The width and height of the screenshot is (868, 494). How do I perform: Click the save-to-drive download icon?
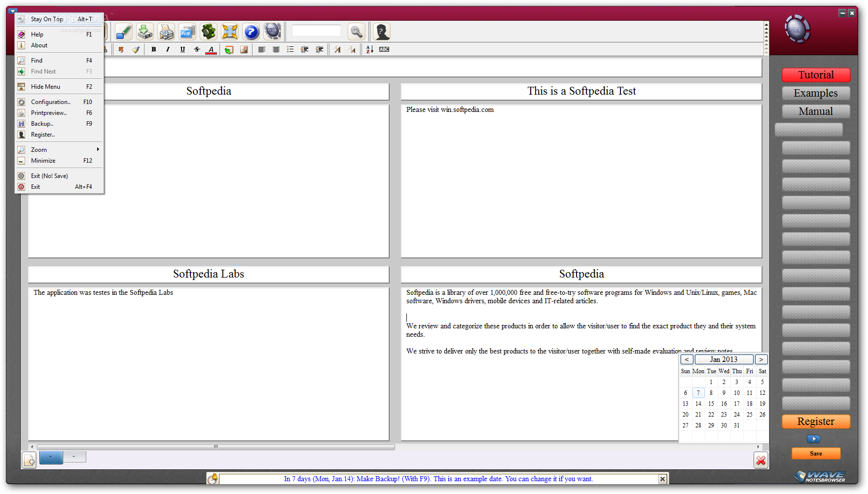pos(145,32)
